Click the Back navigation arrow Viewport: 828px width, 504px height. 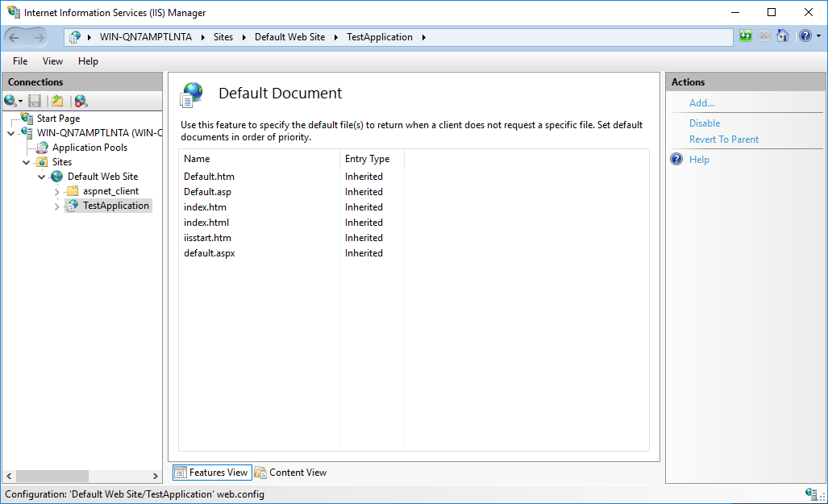click(x=14, y=36)
